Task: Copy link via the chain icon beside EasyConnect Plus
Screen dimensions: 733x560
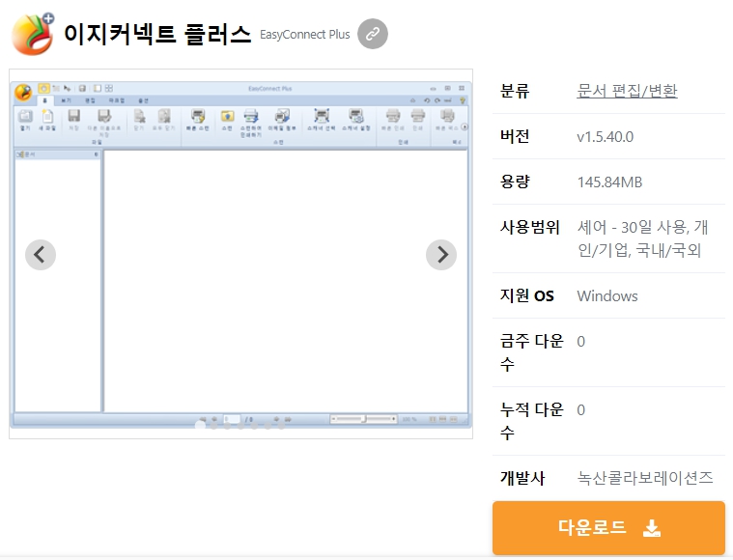Action: click(x=373, y=34)
